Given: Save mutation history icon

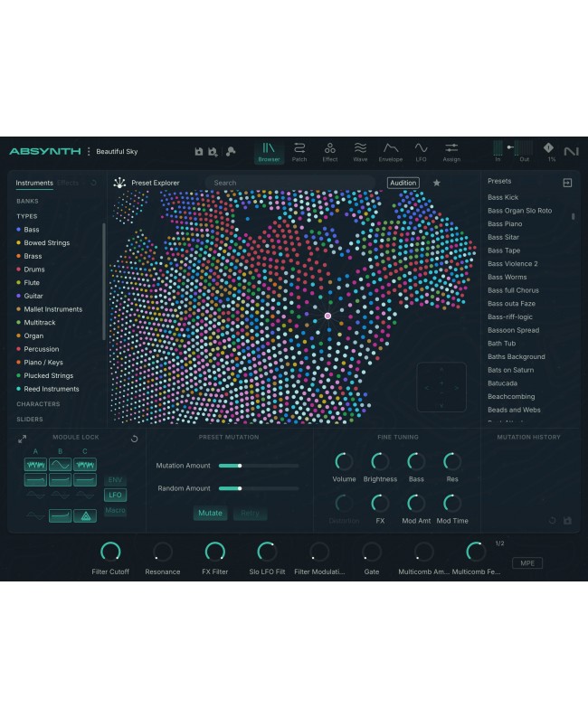Looking at the screenshot, I should (x=568, y=521).
